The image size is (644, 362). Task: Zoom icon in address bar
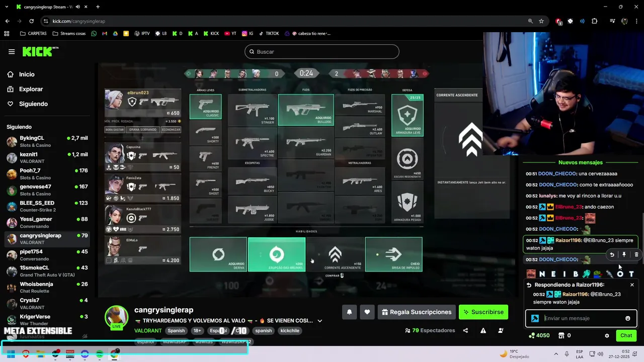point(530,21)
